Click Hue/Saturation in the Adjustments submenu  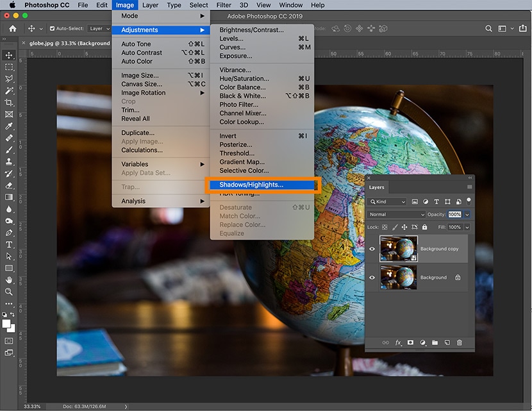[244, 79]
